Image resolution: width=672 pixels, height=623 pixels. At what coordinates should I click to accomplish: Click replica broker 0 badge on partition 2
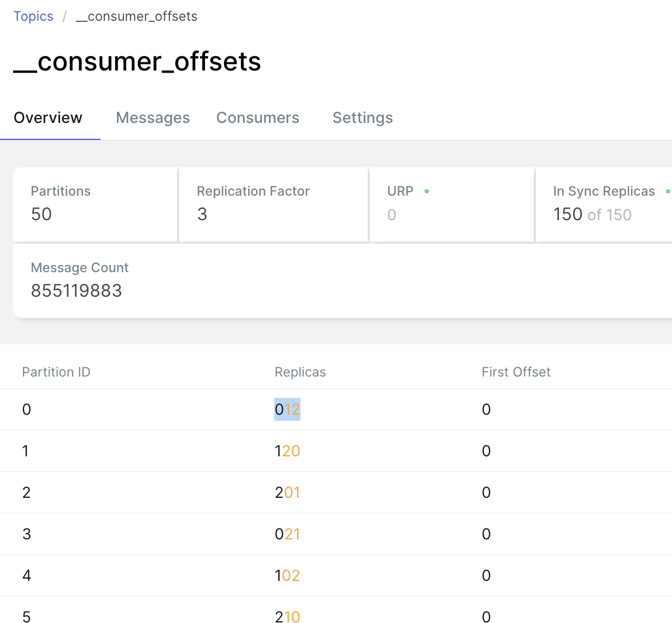[286, 492]
